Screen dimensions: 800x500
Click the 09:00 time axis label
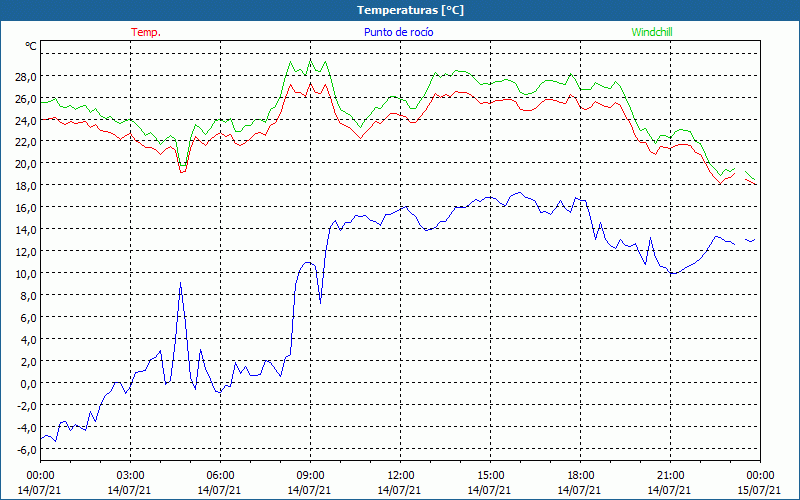tap(310, 476)
